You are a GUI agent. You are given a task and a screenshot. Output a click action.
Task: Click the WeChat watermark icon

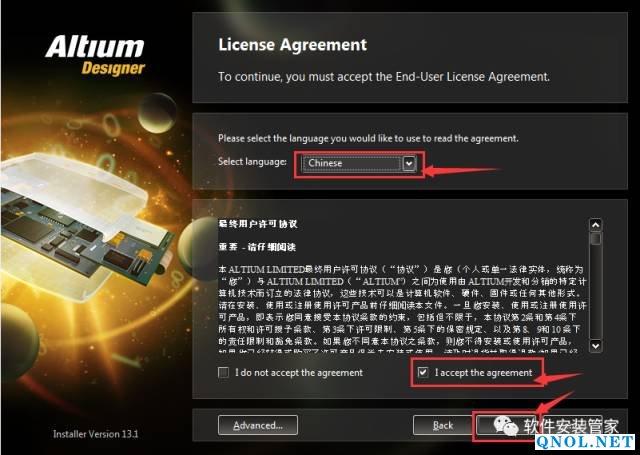coord(505,426)
